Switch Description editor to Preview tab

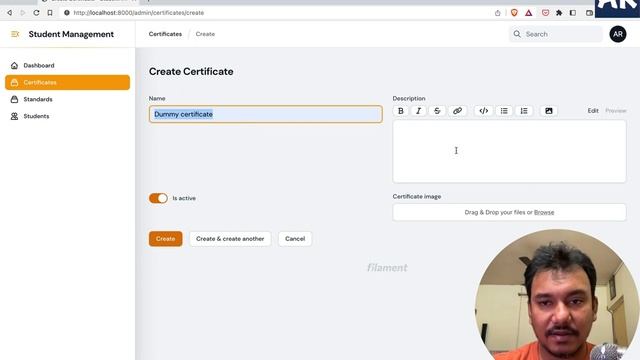point(616,111)
